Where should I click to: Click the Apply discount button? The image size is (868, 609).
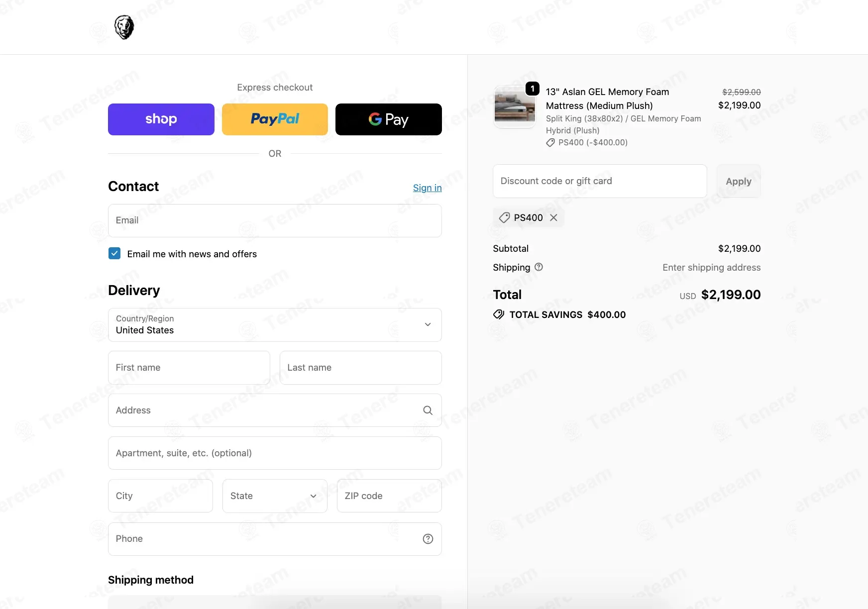[739, 181]
